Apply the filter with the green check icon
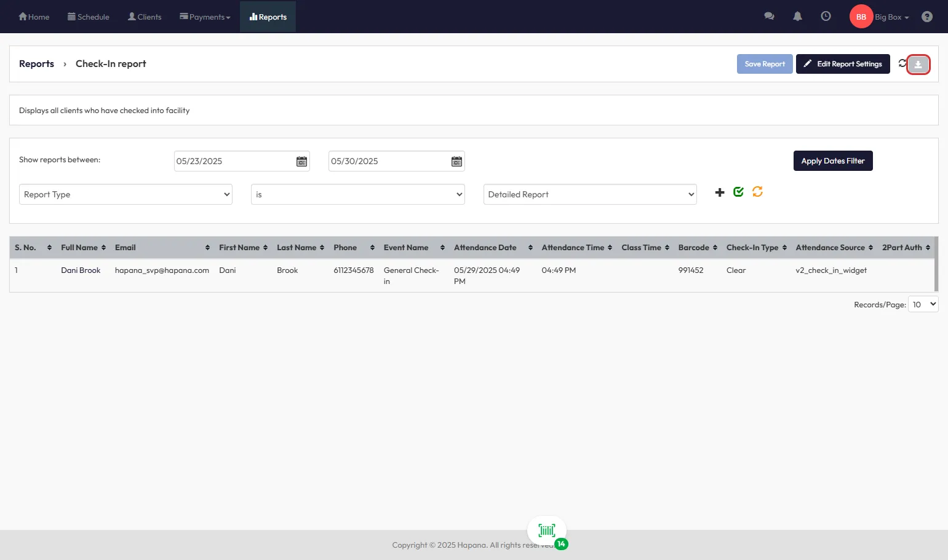This screenshot has width=948, height=560. (738, 192)
